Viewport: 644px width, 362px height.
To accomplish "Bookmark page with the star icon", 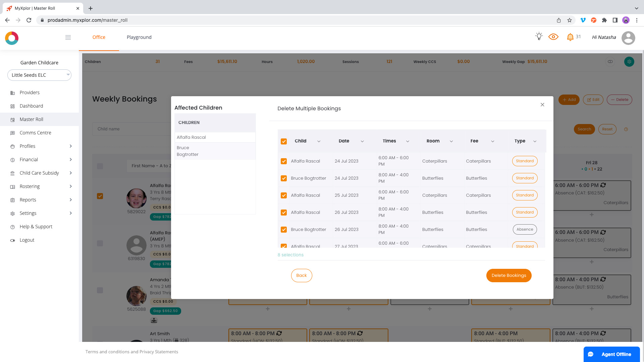I will 570,20.
